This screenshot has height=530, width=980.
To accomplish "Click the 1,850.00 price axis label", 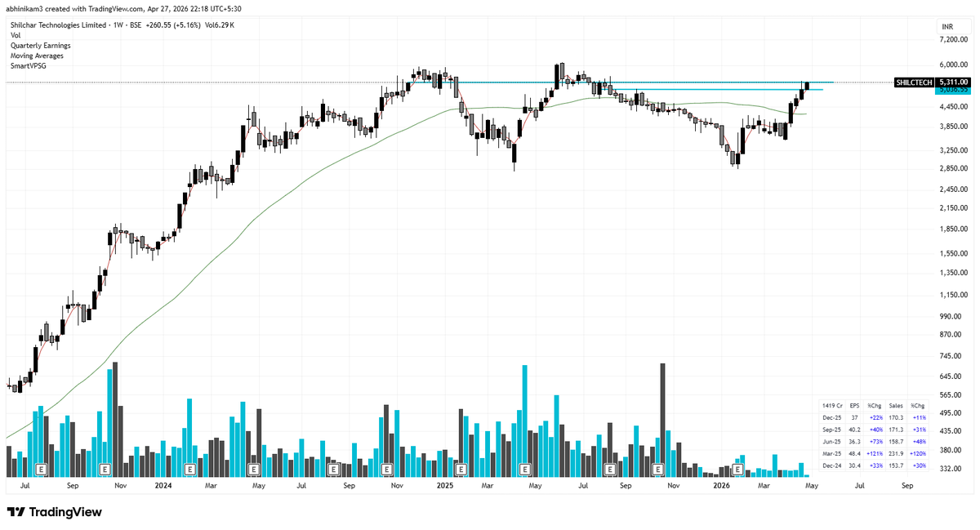I will (x=954, y=229).
